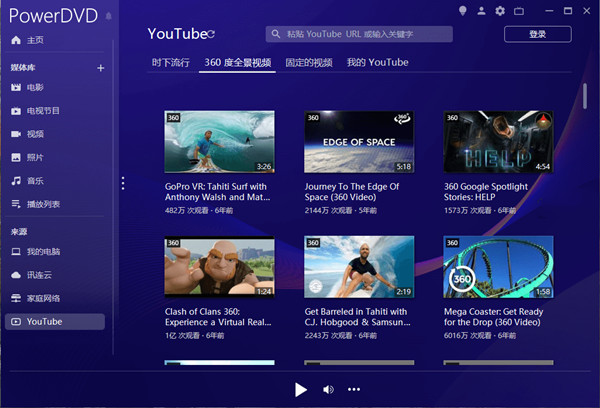Click the volume speaker icon
600x408 pixels.
click(328, 389)
